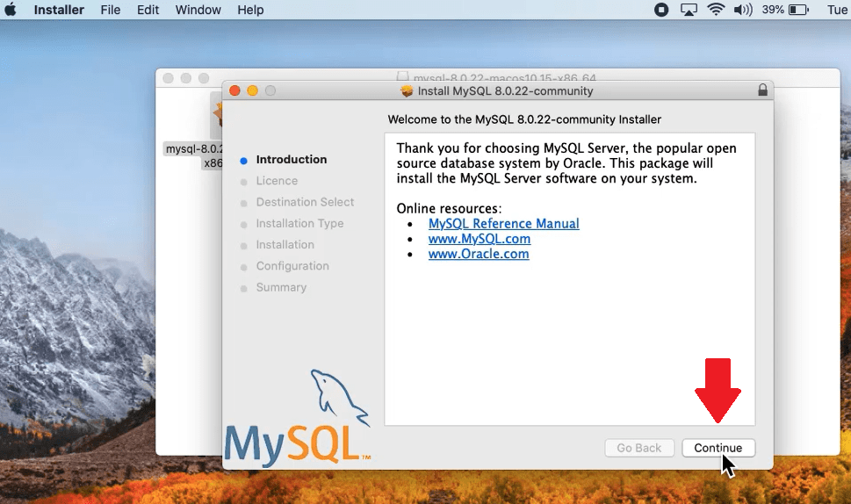Click the MySQL dolphin logo

tap(298, 418)
